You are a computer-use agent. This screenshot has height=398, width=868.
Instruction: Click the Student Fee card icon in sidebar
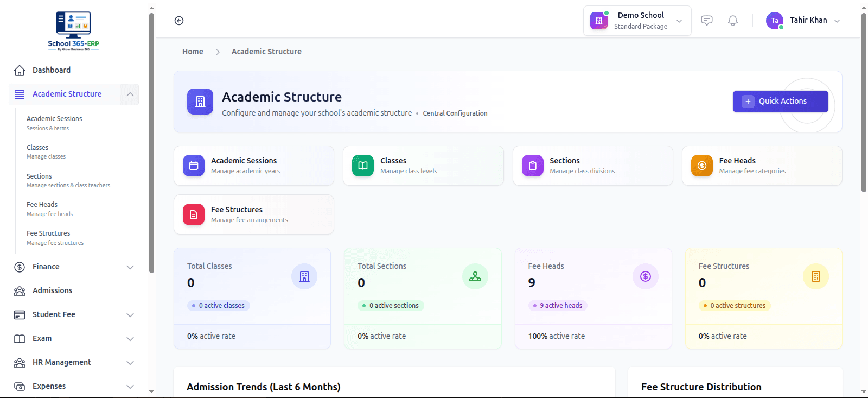click(20, 315)
